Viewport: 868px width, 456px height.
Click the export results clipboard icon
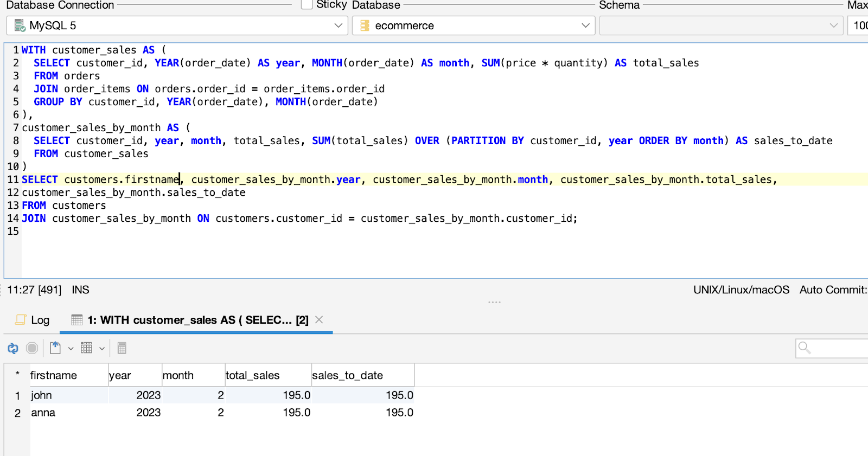point(55,348)
